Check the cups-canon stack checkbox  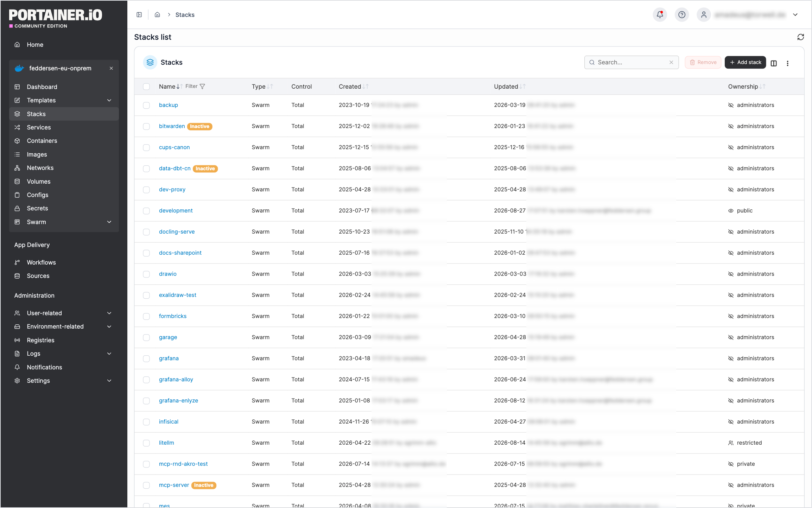(x=146, y=147)
